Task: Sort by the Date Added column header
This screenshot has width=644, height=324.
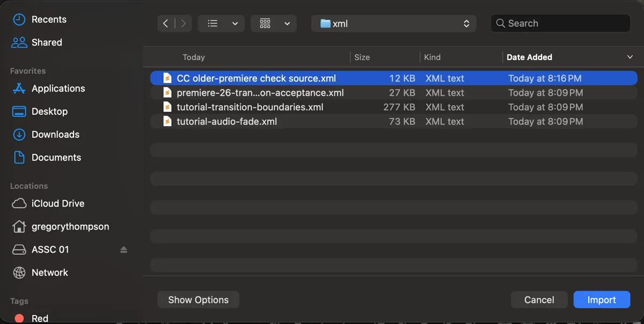Action: click(530, 57)
